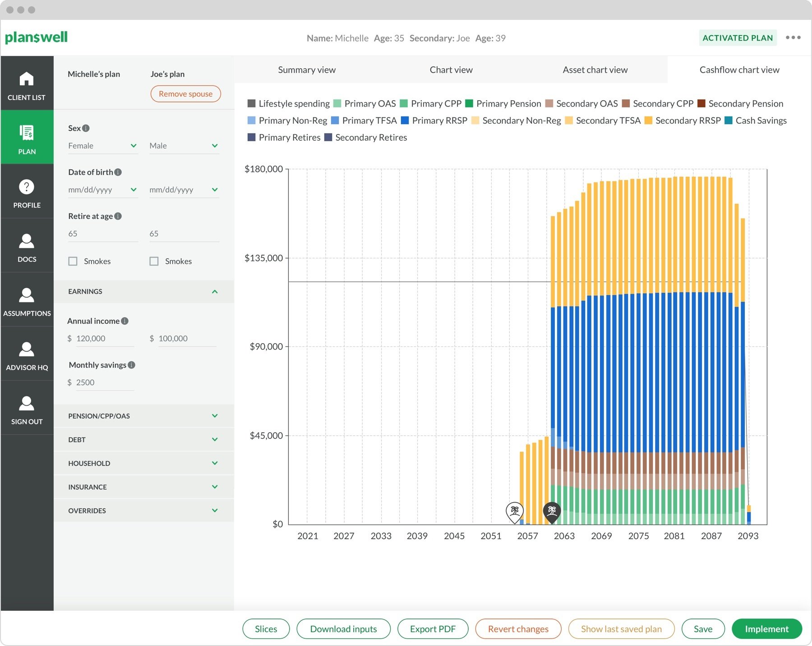Open Michelle's date of birth dropdown
The width and height of the screenshot is (812, 646).
[103, 190]
